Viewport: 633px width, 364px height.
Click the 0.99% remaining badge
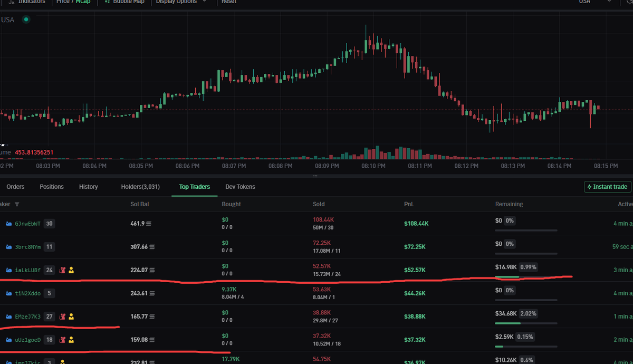pyautogui.click(x=529, y=267)
